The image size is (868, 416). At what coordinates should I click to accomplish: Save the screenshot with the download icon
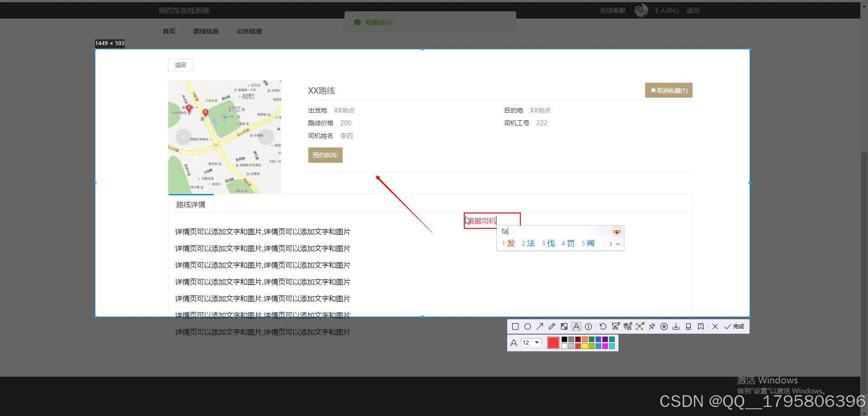(676, 326)
